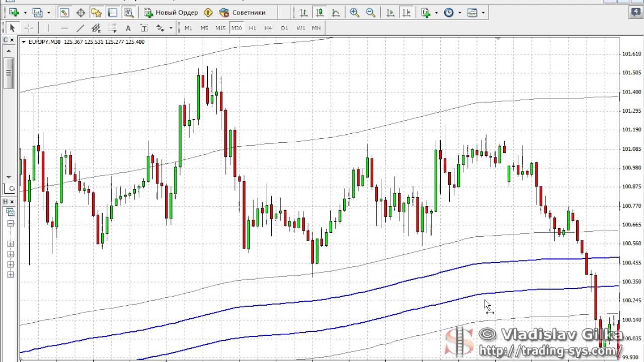This screenshot has width=644, height=362.
Task: Open the Arrows dropdown arrow
Action: 171,28
